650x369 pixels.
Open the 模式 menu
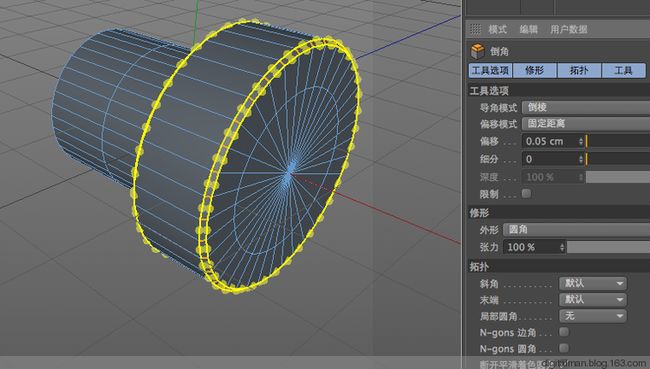click(x=497, y=29)
